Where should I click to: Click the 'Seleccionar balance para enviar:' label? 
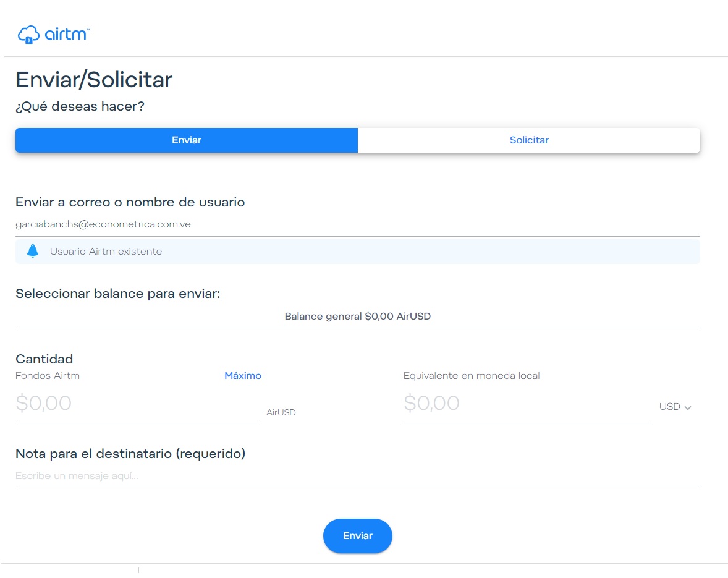118,294
